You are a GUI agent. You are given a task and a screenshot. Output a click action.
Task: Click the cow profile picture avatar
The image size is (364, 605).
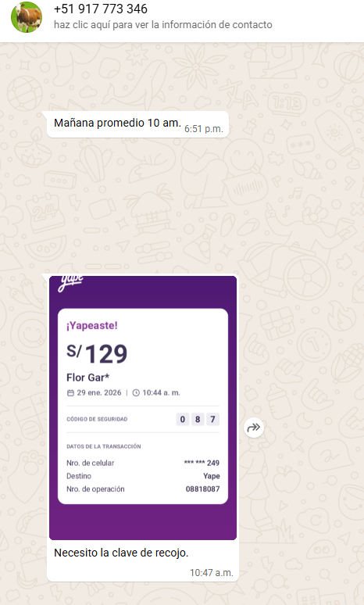pos(27,17)
